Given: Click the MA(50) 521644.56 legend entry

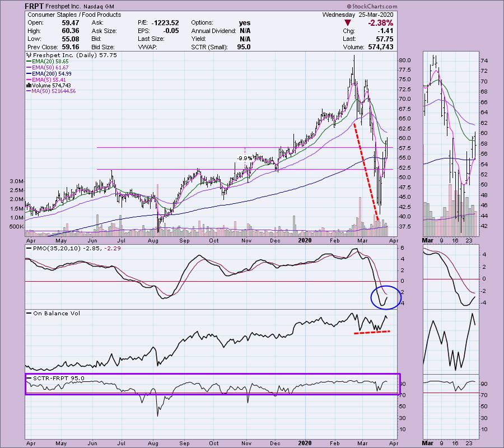Looking at the screenshot, I should tap(51, 91).
